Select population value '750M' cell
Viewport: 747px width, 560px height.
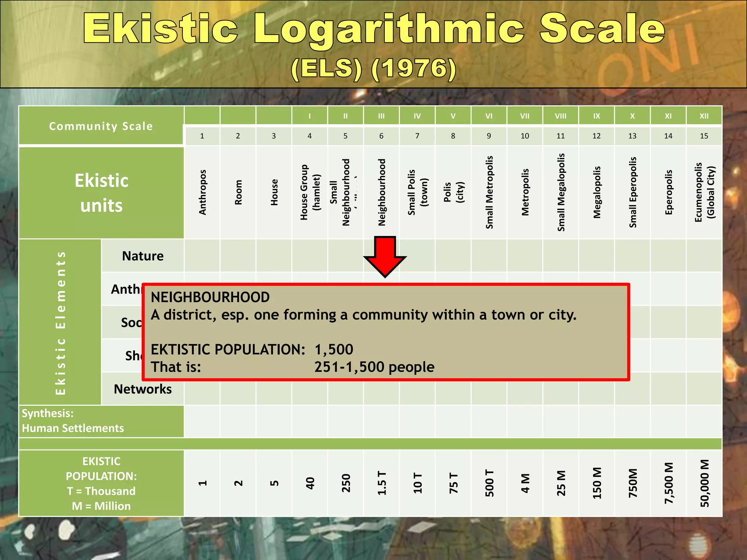(633, 483)
